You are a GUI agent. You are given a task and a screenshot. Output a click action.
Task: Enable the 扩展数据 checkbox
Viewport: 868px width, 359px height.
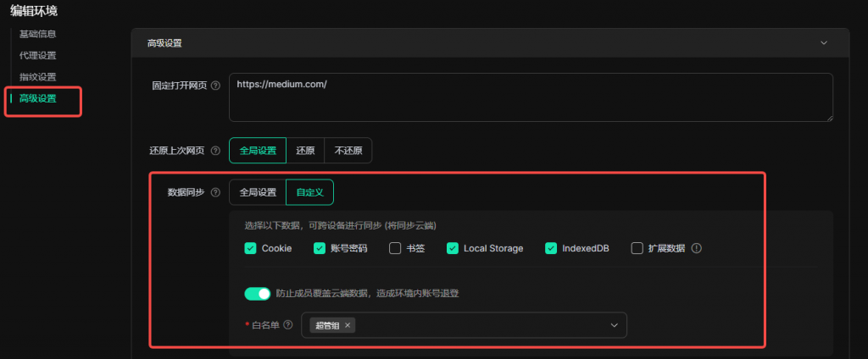pyautogui.click(x=637, y=248)
